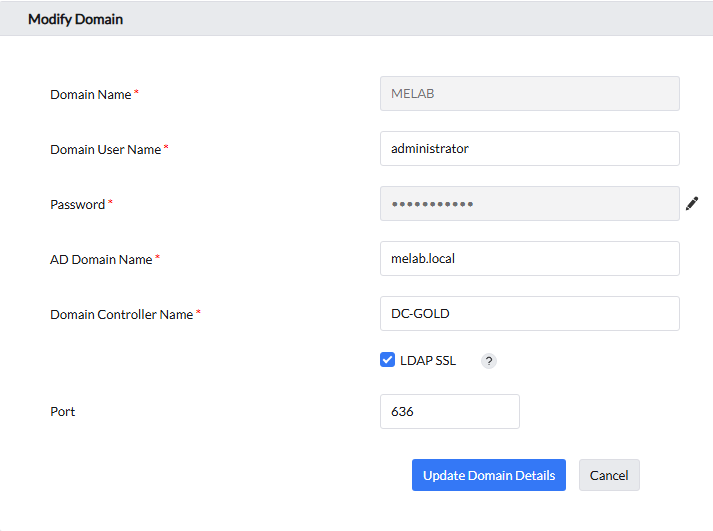Viewport: 713px width, 531px height.
Task: Click the LDAP SSL label text
Action: [428, 361]
